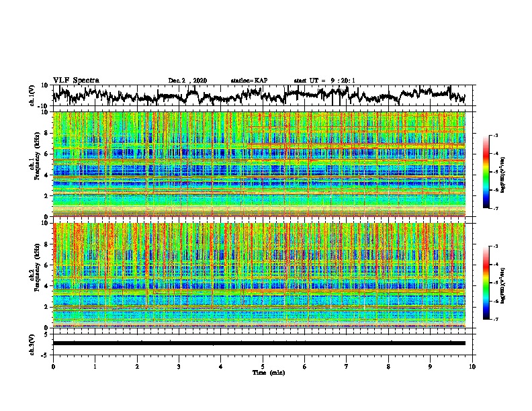The width and height of the screenshot is (532, 411).
Task: Click the "6" kHz tick of ch.2 spectrogram
Action: [x=47, y=265]
